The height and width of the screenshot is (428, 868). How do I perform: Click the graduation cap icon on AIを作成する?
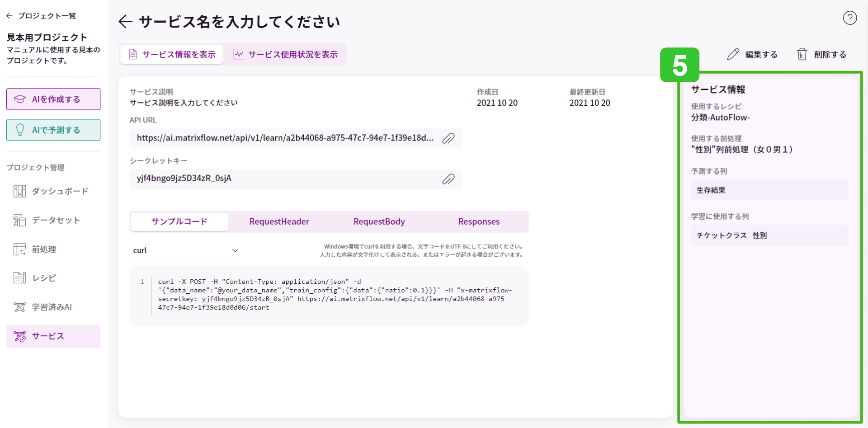(20, 99)
